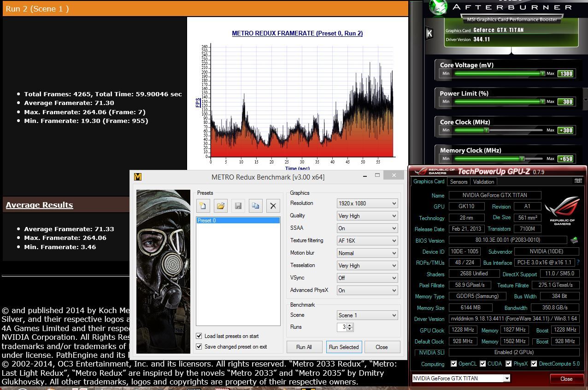588x390 pixels.
Task: Create a new preset in Metro Benchmark
Action: click(x=203, y=206)
